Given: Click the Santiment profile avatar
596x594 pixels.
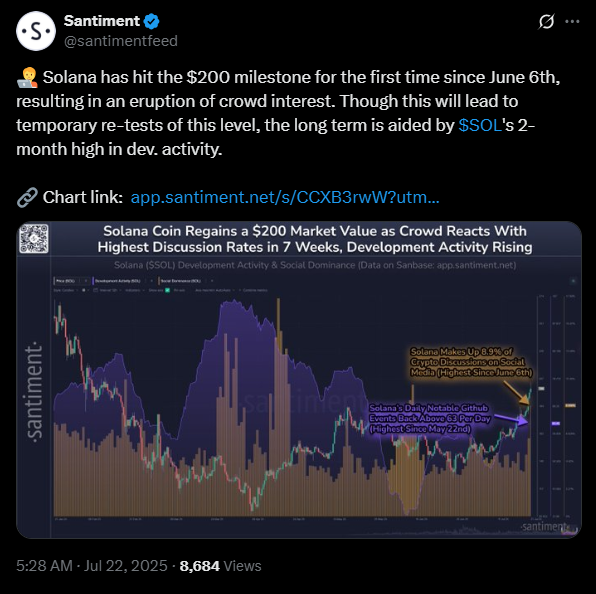Looking at the screenshot, I should (x=36, y=31).
